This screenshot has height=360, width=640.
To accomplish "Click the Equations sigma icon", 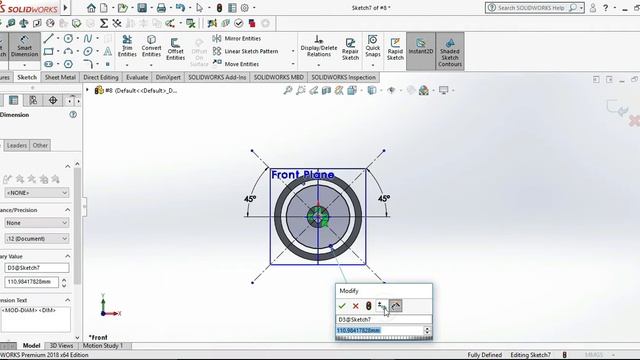I will click(104, 23).
